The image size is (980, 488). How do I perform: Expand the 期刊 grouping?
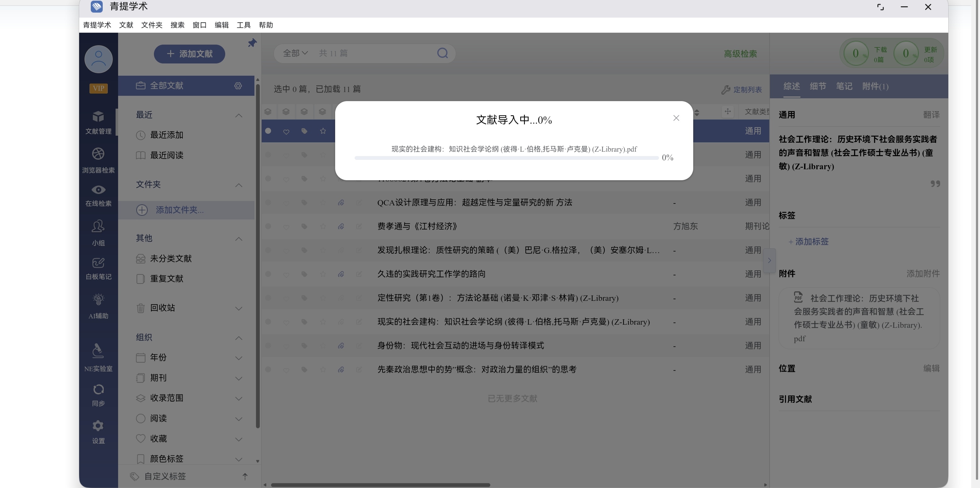(x=239, y=378)
